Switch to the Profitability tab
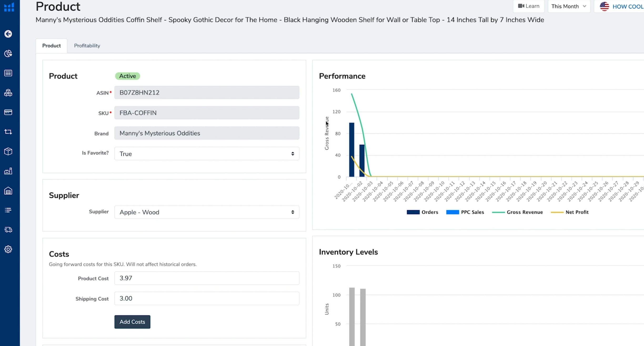Screen dimensions: 644x346 (x=87, y=46)
